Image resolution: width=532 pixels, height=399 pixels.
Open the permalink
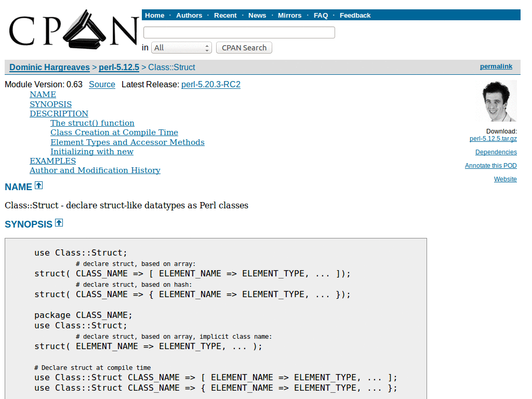(x=496, y=66)
